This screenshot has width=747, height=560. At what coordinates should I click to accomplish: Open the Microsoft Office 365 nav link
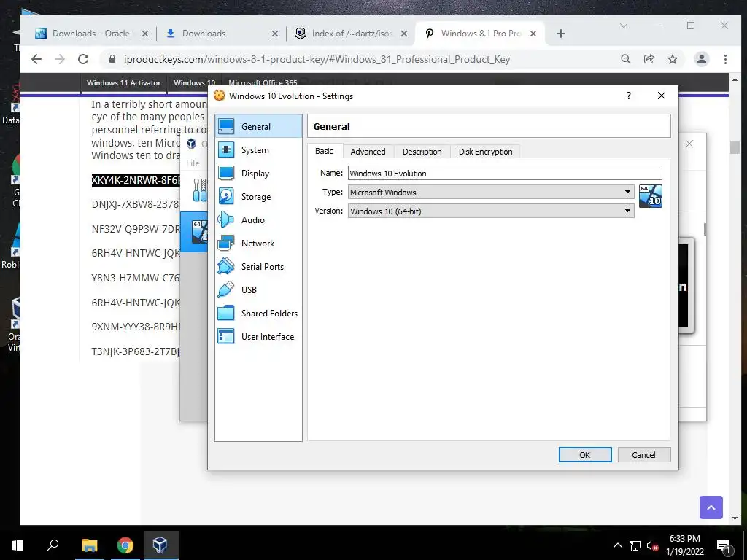(263, 83)
